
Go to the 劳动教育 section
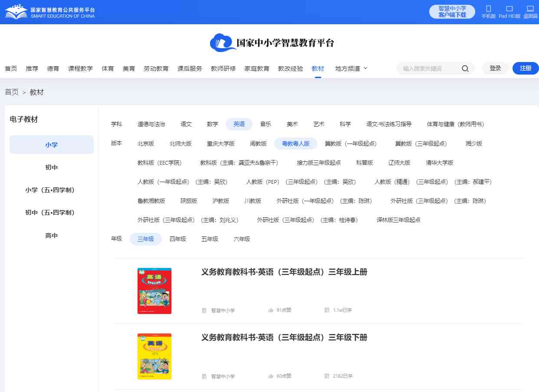pos(156,69)
